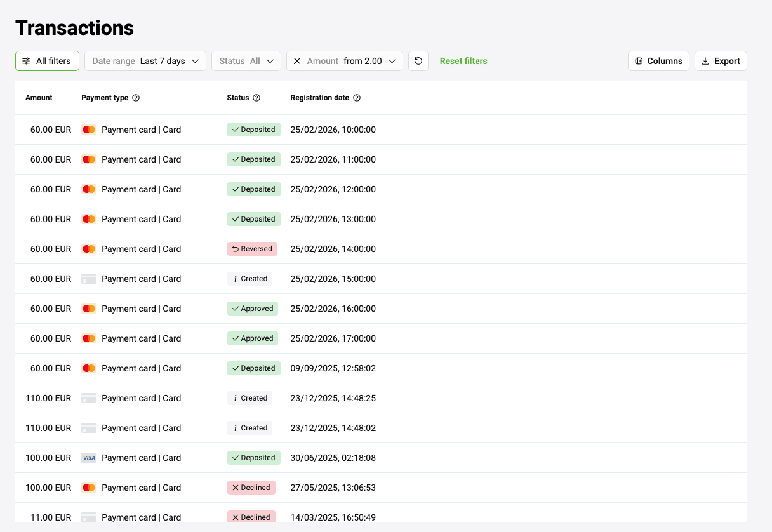
Task: Click the Mastercard icon in the 10:00:00 row
Action: (x=89, y=130)
